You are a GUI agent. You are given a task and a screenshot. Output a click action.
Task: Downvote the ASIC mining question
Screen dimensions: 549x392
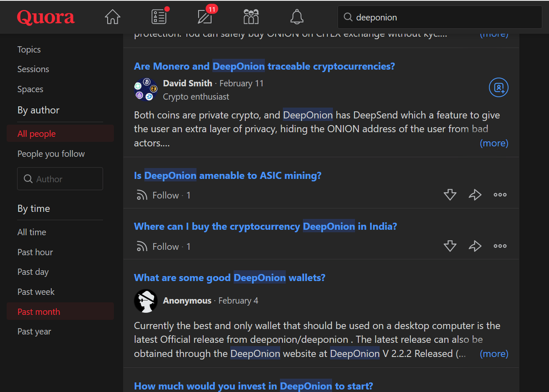click(x=450, y=195)
